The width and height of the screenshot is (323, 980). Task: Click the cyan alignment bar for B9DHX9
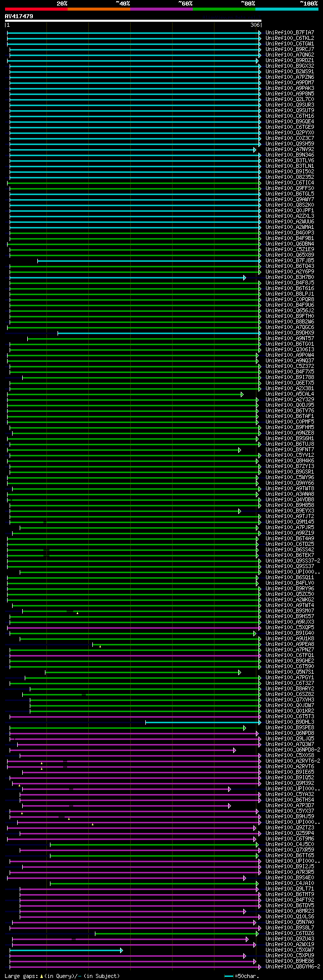click(x=158, y=333)
